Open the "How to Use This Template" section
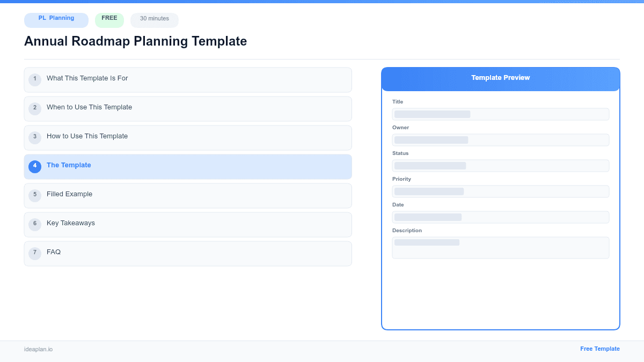 coord(188,137)
